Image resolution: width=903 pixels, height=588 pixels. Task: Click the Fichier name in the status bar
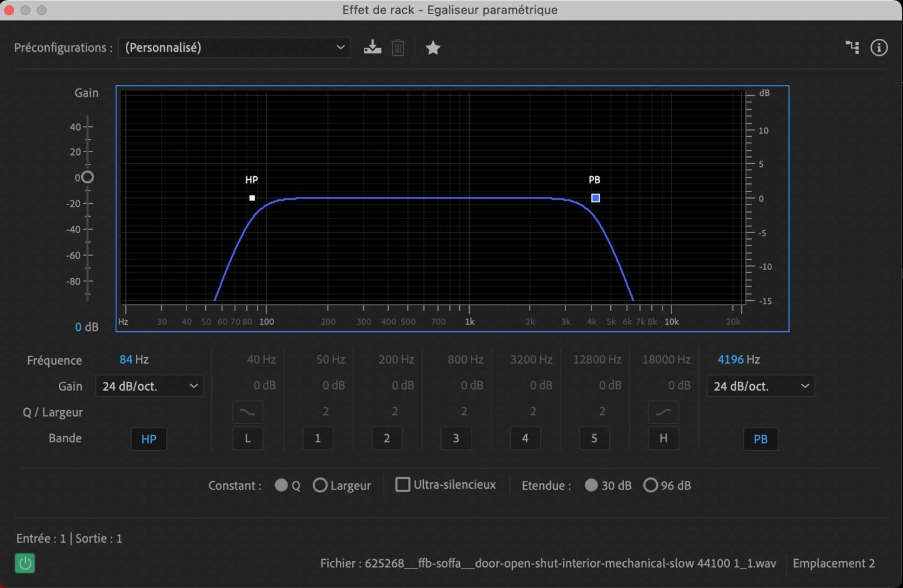[x=548, y=563]
